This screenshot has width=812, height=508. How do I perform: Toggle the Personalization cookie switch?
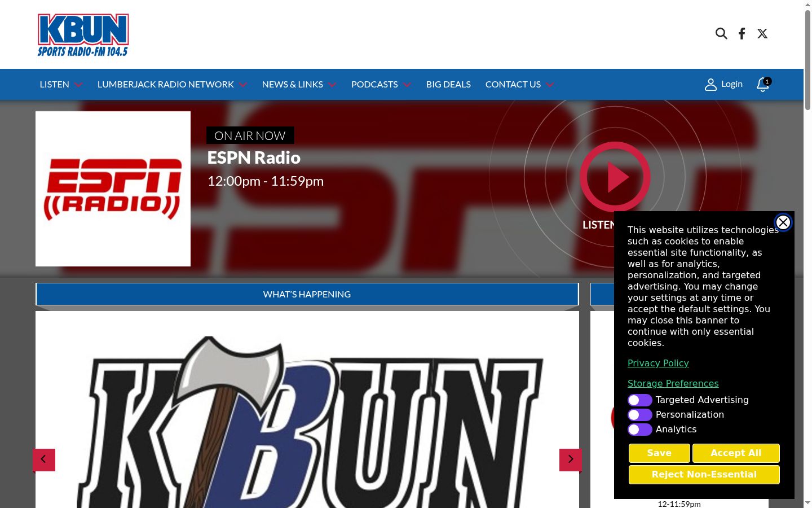coord(640,415)
